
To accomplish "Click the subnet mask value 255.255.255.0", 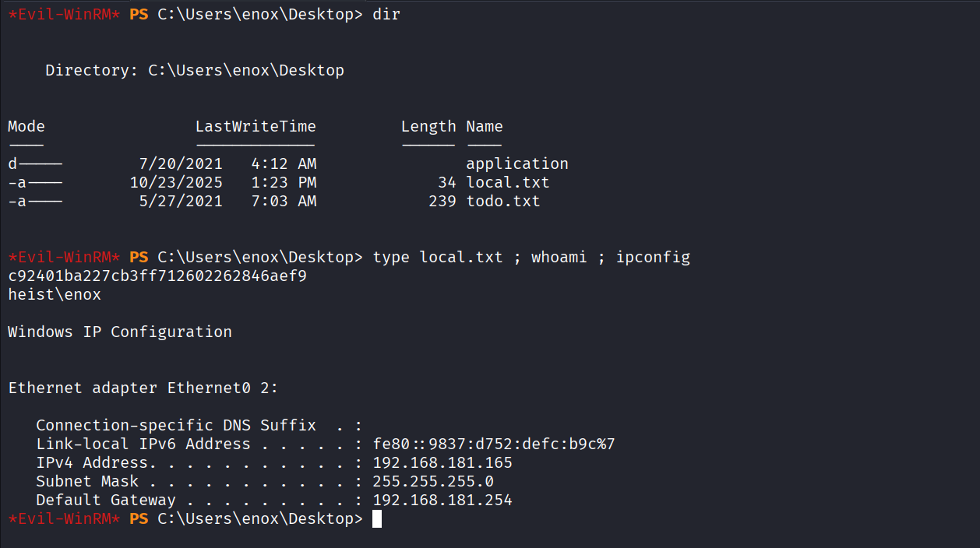I will coord(433,482).
